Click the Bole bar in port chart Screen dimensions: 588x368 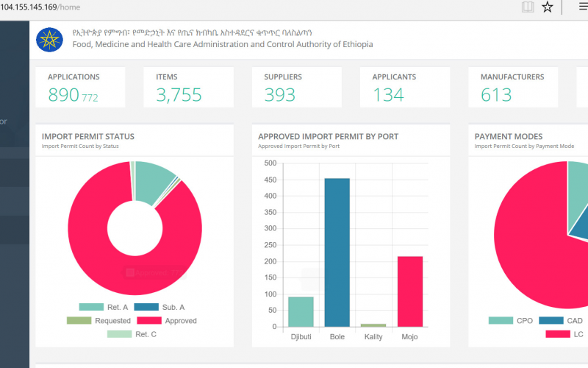[337, 252]
